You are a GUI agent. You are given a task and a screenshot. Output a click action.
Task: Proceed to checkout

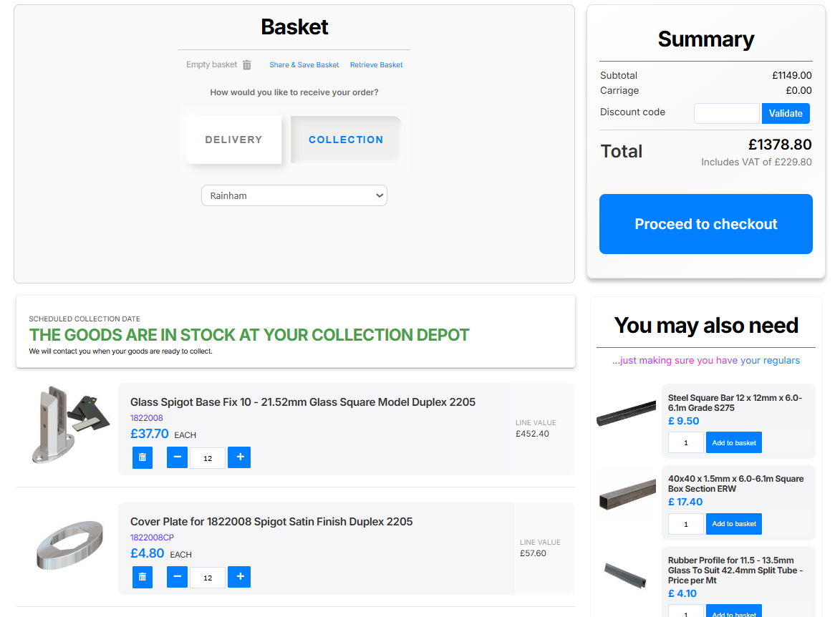(705, 224)
